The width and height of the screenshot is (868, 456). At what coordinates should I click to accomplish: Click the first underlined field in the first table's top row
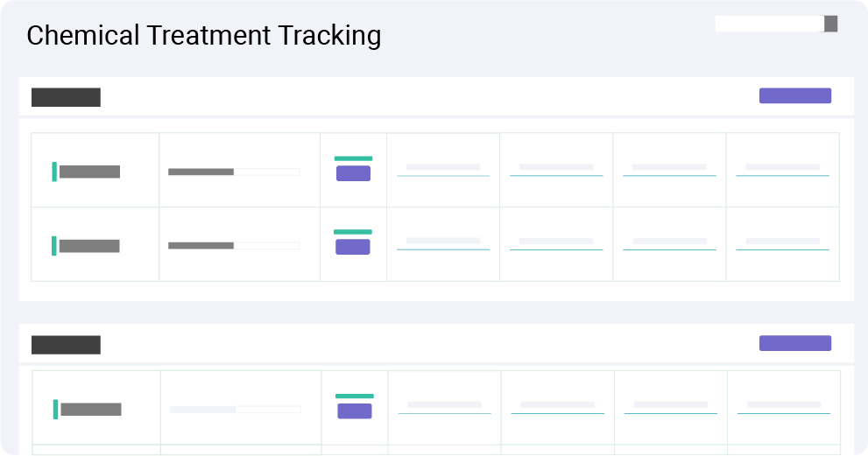tap(443, 170)
